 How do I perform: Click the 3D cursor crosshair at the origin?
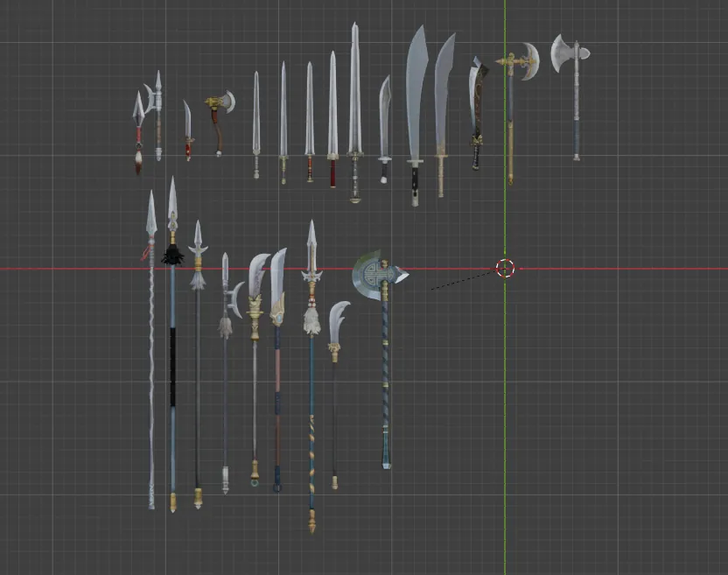tap(505, 268)
